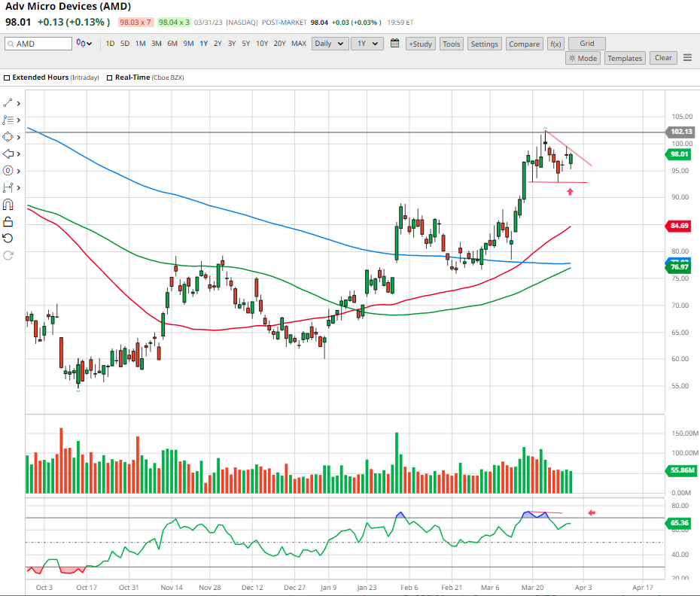Expand the line tool submenu chevron
This screenshot has height=596, width=700.
tap(18, 104)
